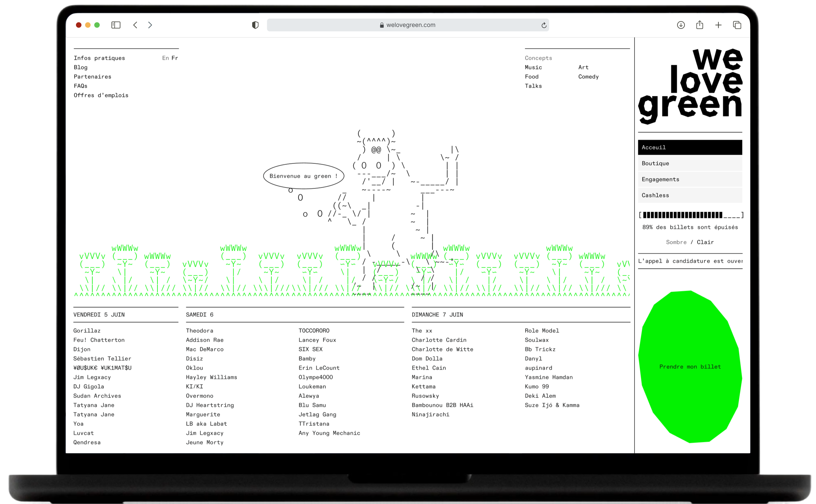The height and width of the screenshot is (504, 816).
Task: Open the Talks concept
Action: pyautogui.click(x=533, y=86)
